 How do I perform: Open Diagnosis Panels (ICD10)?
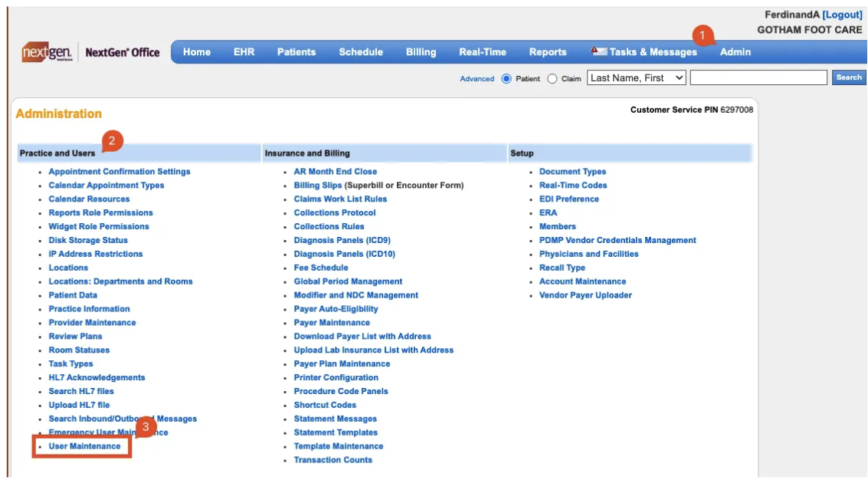[x=344, y=254]
